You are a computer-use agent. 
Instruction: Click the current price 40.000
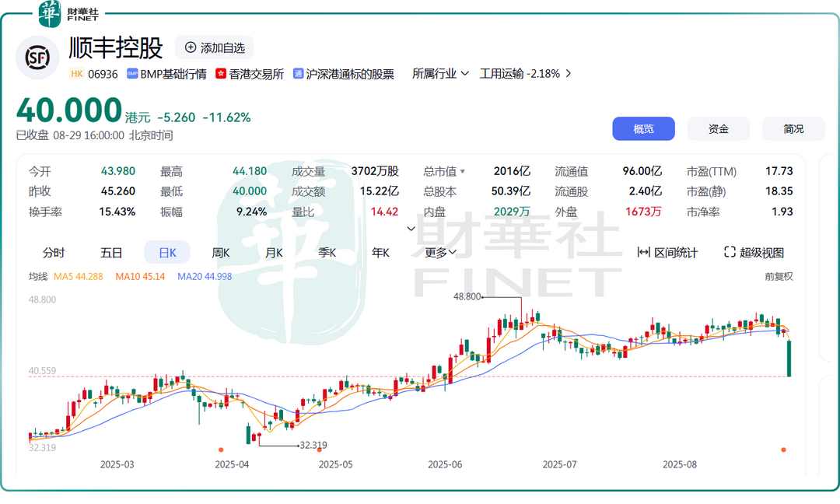[69, 110]
